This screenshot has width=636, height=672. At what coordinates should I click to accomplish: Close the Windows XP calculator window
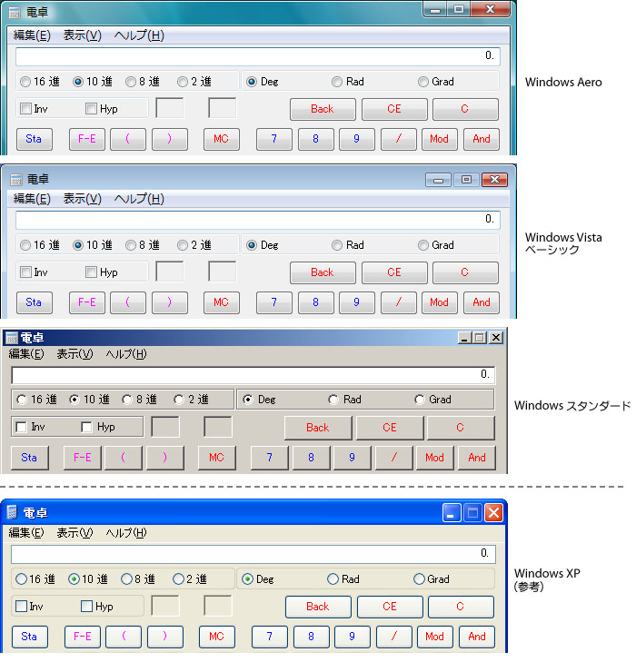493,512
